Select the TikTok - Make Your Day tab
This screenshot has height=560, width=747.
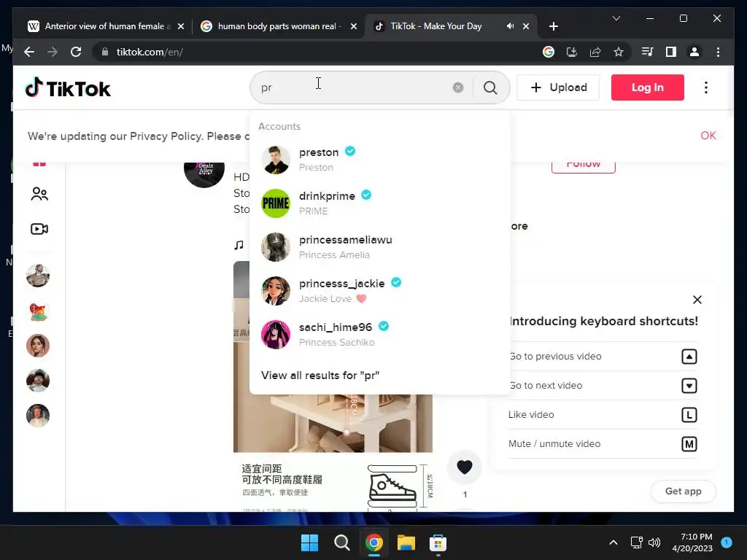click(x=450, y=26)
